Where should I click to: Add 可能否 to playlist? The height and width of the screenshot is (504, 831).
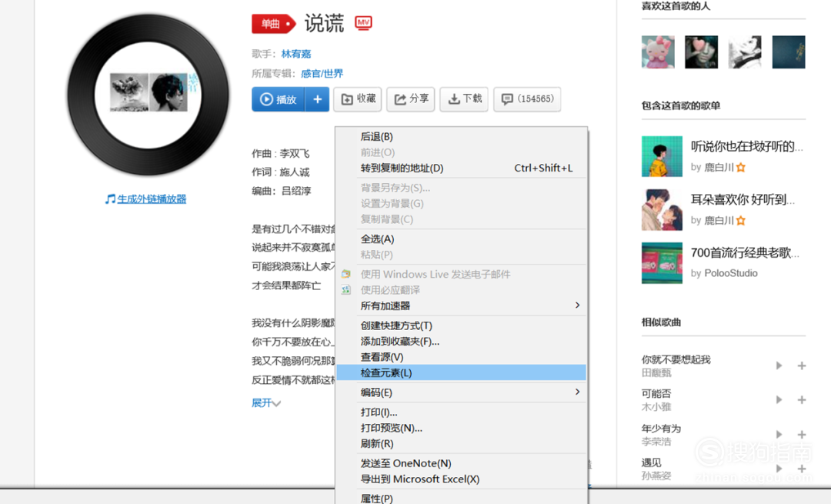click(802, 399)
